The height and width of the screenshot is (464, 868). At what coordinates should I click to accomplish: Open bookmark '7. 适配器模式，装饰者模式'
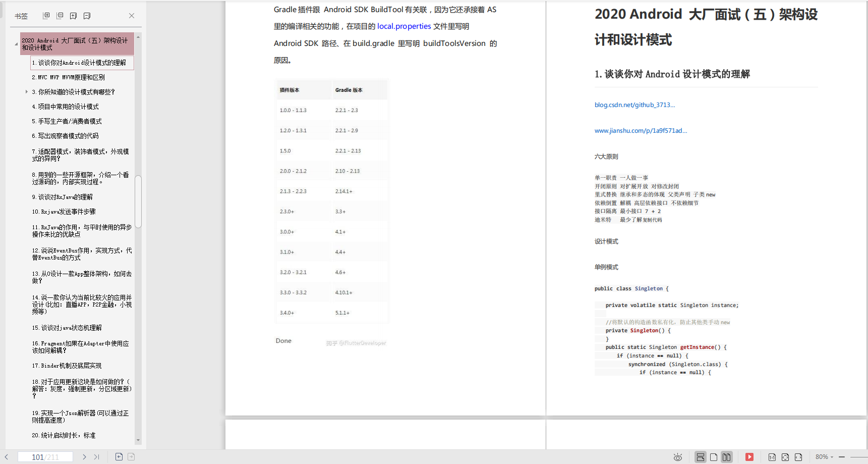coord(81,155)
